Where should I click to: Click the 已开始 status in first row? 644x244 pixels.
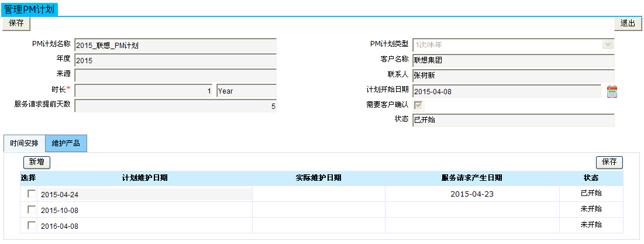pos(591,193)
